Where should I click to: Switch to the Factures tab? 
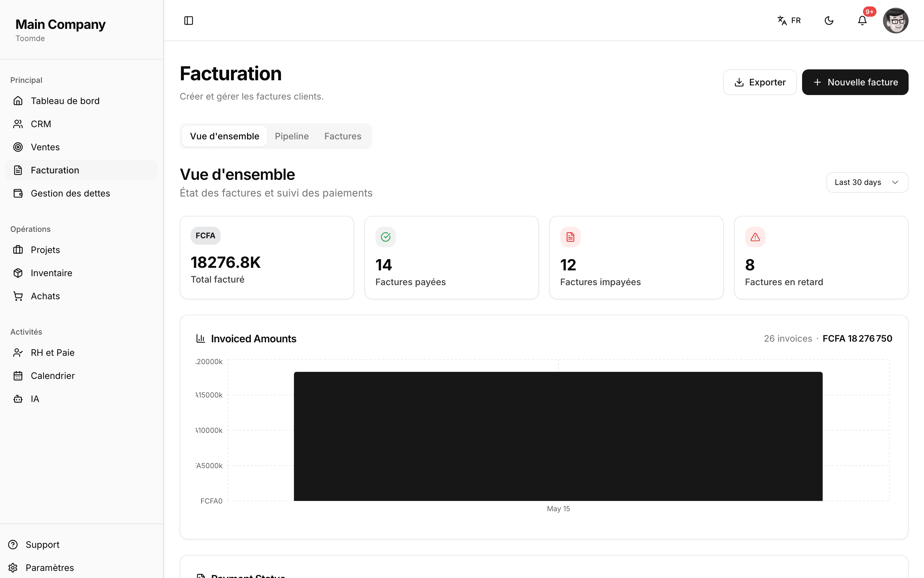343,136
